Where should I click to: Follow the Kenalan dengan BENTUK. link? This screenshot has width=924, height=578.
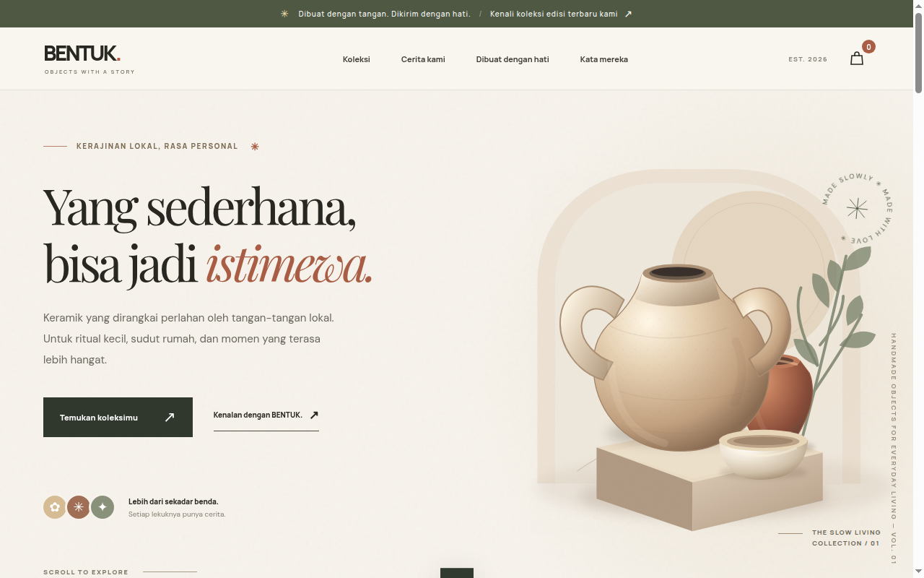click(266, 415)
